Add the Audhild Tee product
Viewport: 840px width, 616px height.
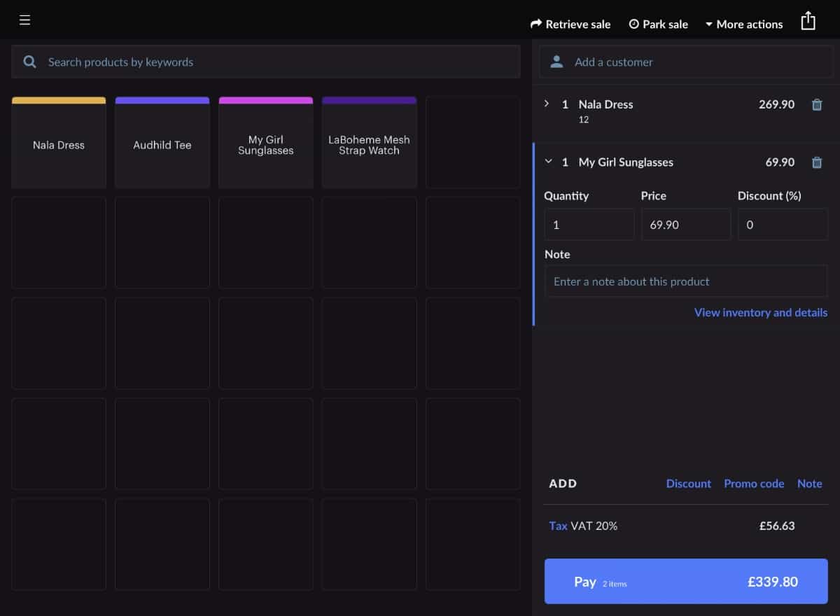tap(162, 145)
